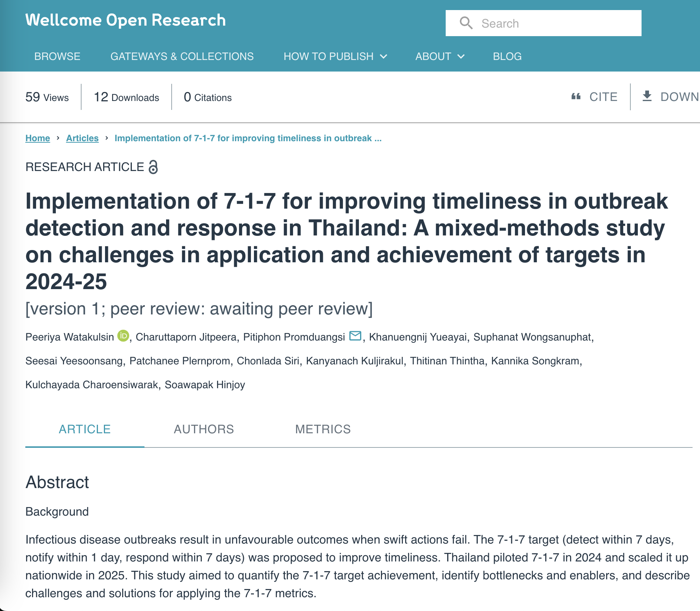Viewport: 700px width, 611px height.
Task: Click the CITE button text
Action: pos(603,97)
